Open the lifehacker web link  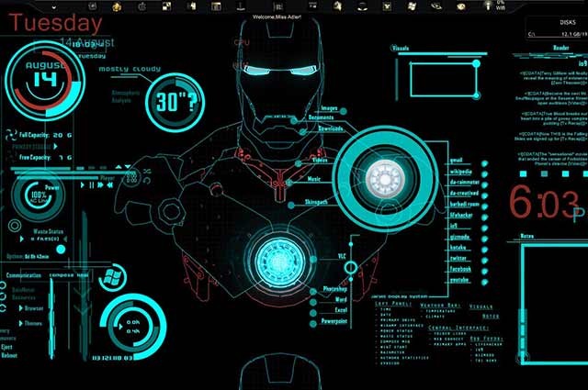461,215
